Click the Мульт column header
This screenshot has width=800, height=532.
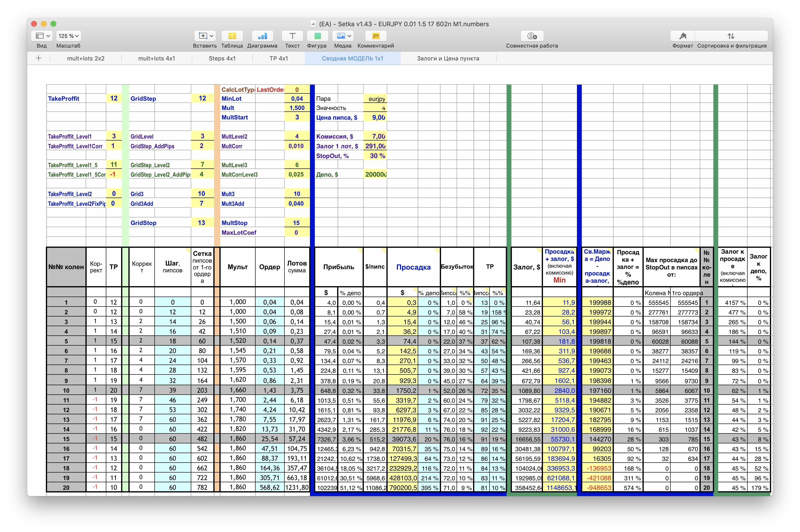[237, 267]
